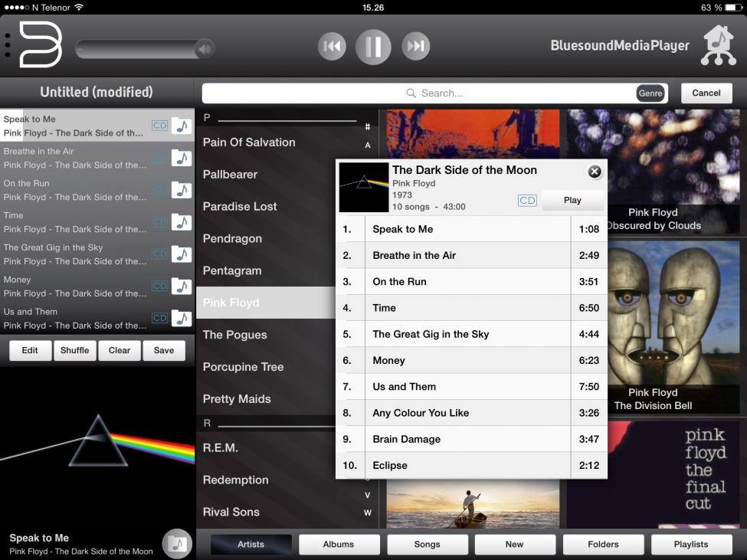Tap CD badge on Us and Them queue row
The image size is (747, 560).
(159, 318)
